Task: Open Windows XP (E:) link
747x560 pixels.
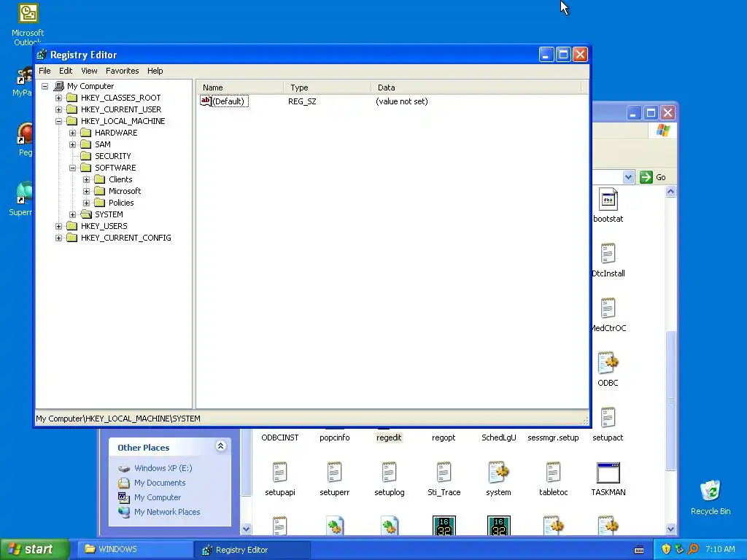Action: coord(163,468)
